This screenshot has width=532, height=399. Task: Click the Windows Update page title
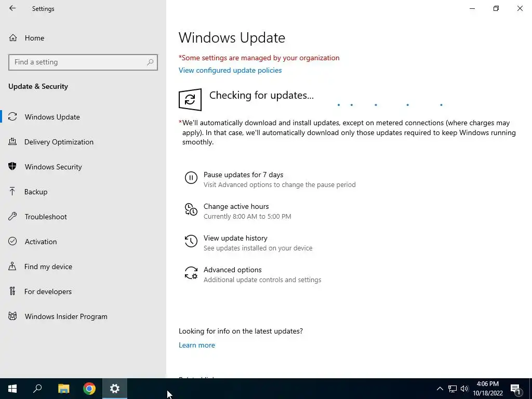[232, 37]
